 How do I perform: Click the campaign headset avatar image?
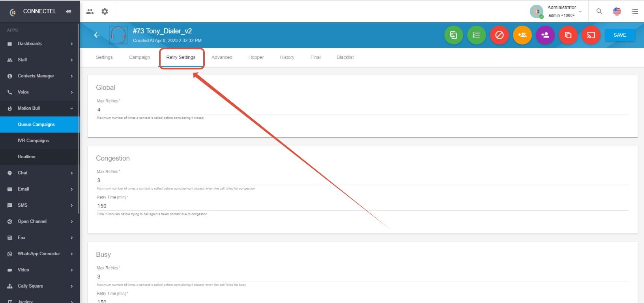point(118,35)
